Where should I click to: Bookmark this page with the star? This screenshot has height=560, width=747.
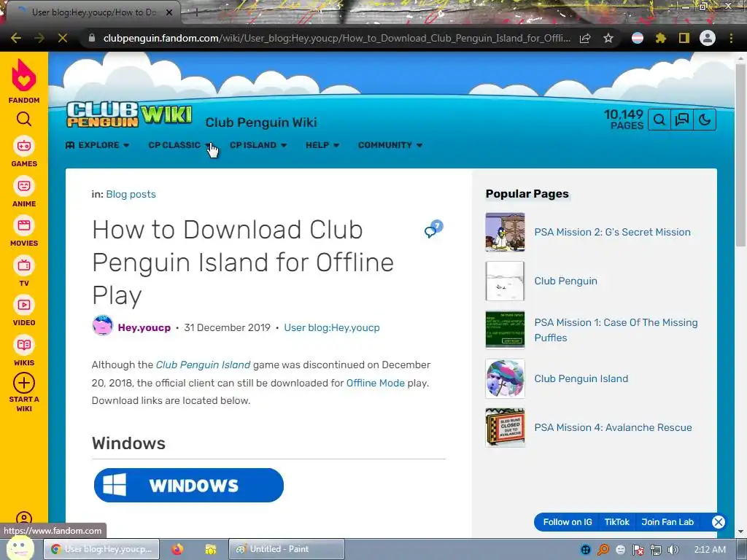[x=608, y=38]
